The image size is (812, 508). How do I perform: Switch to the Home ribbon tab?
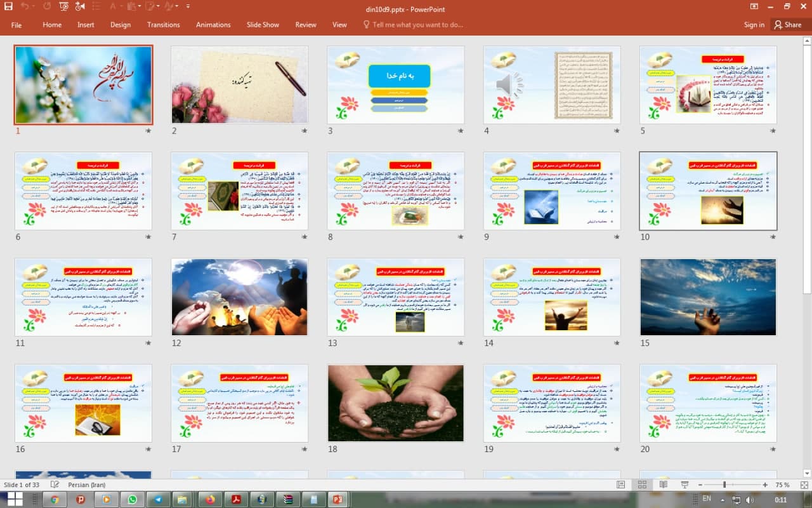click(x=52, y=25)
